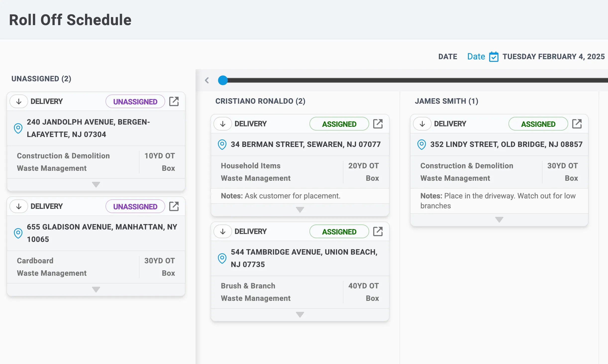Image resolution: width=608 pixels, height=364 pixels.
Task: Expand the 544 Tambridge Avenue card details
Action: pos(300,315)
